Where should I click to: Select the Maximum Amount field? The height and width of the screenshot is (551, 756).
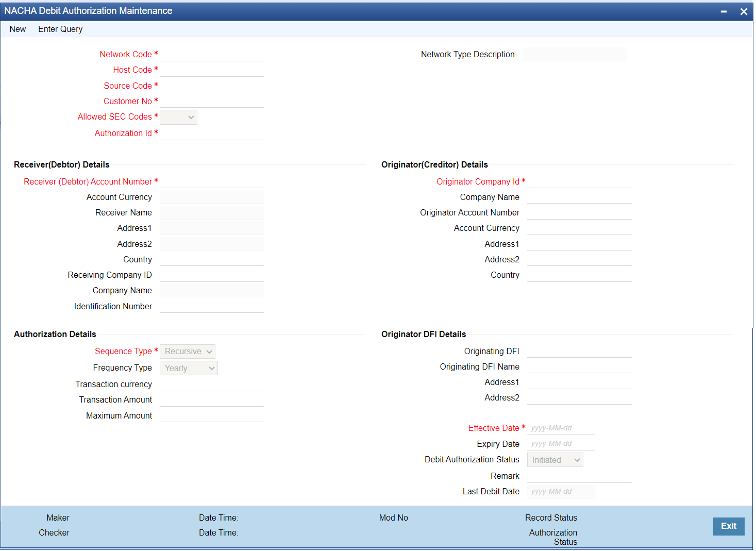tap(212, 415)
